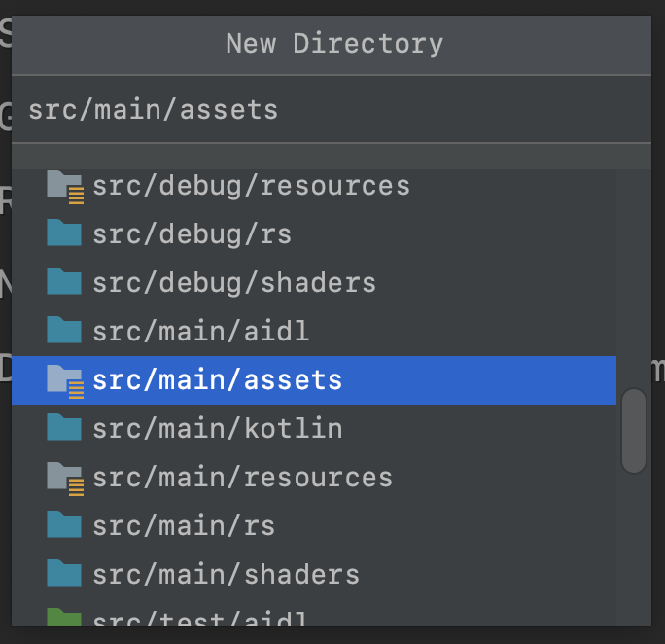The height and width of the screenshot is (644, 665).
Task: Click the directory name input field
Action: (x=332, y=110)
